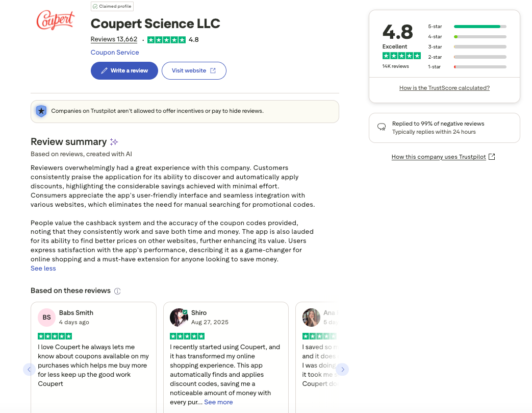This screenshot has width=532, height=413.
Task: Click the star rating next to Reviews 13,662
Action: 167,40
